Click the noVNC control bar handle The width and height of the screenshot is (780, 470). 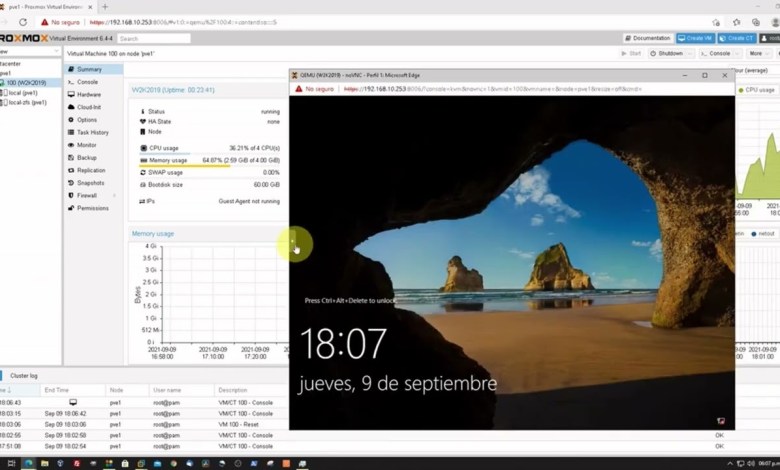coord(292,241)
